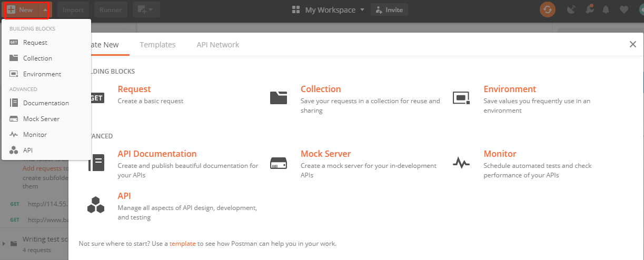644x260 pixels.
Task: Click the open new window icon
Action: click(141, 9)
